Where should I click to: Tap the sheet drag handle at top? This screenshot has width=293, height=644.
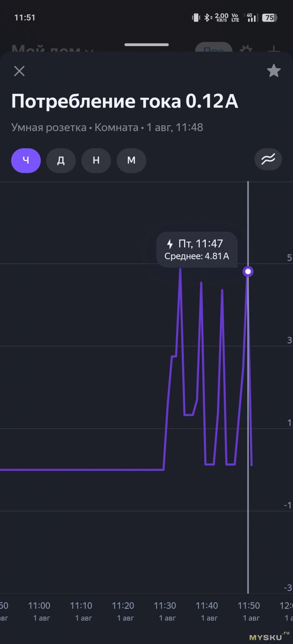click(146, 45)
